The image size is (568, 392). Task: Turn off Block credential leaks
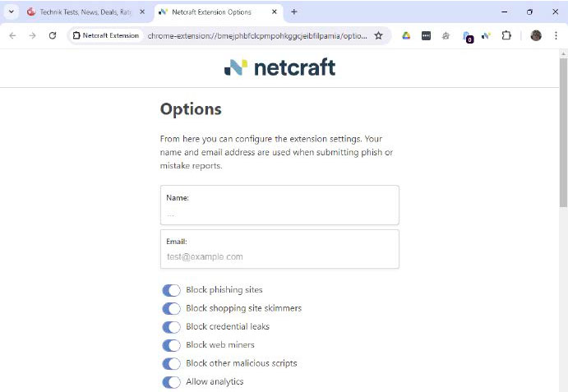[x=171, y=326]
